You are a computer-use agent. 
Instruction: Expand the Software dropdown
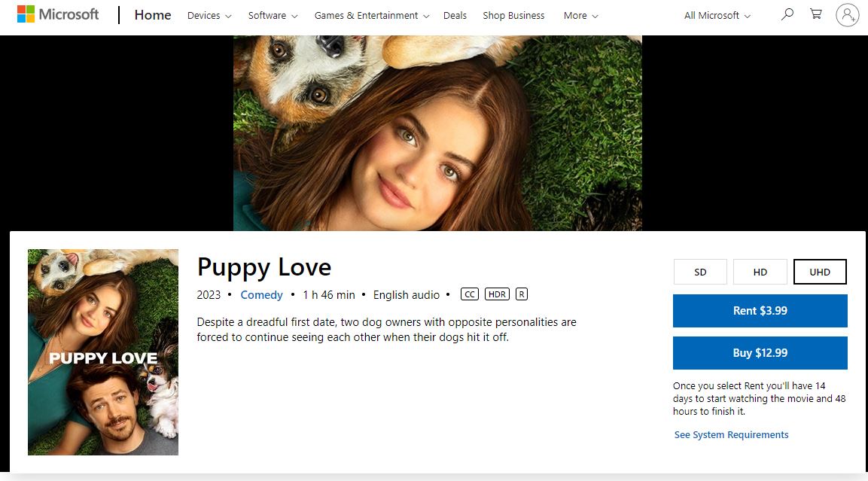point(272,15)
